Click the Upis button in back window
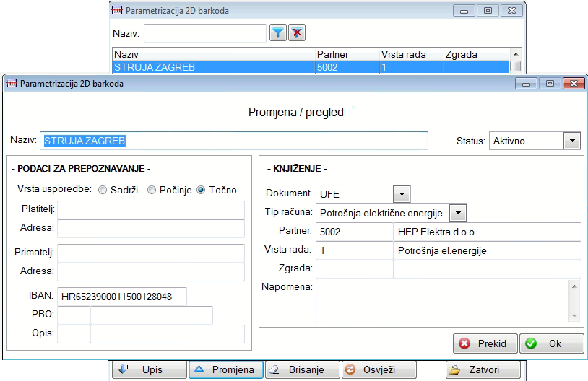Image resolution: width=588 pixels, height=381 pixels. click(150, 369)
